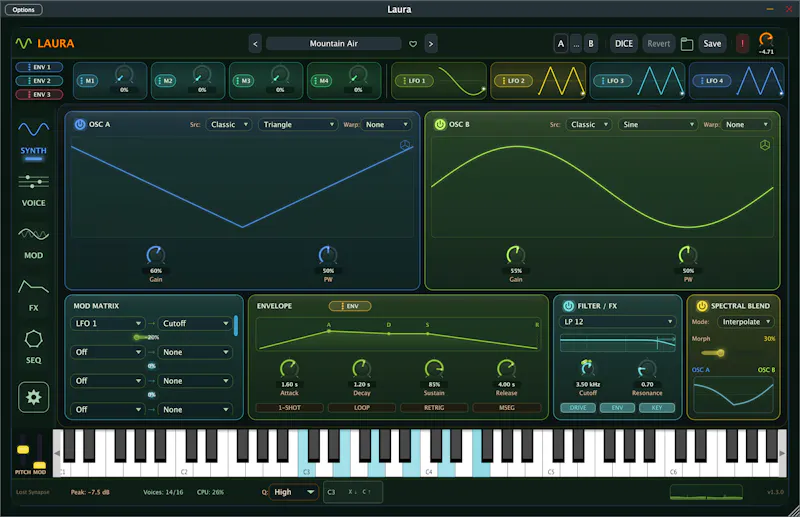Image resolution: width=800 pixels, height=517 pixels.
Task: Click the envelope Release knob
Action: (506, 368)
